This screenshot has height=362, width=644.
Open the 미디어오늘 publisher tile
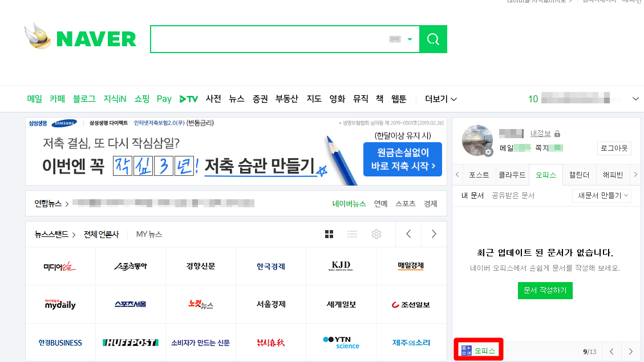tap(60, 266)
